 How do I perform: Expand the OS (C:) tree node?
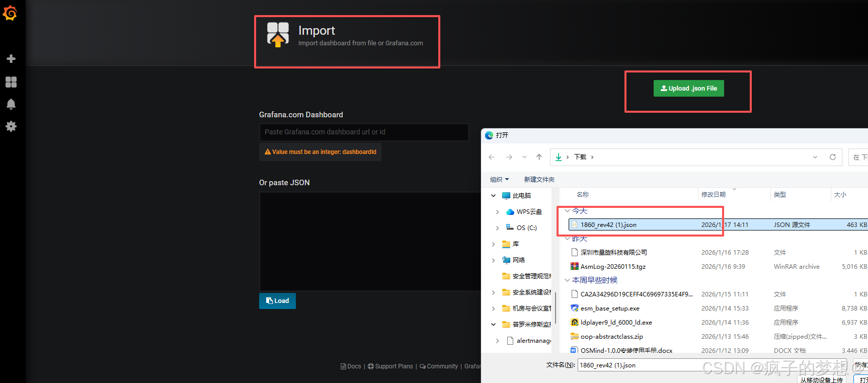(x=497, y=228)
